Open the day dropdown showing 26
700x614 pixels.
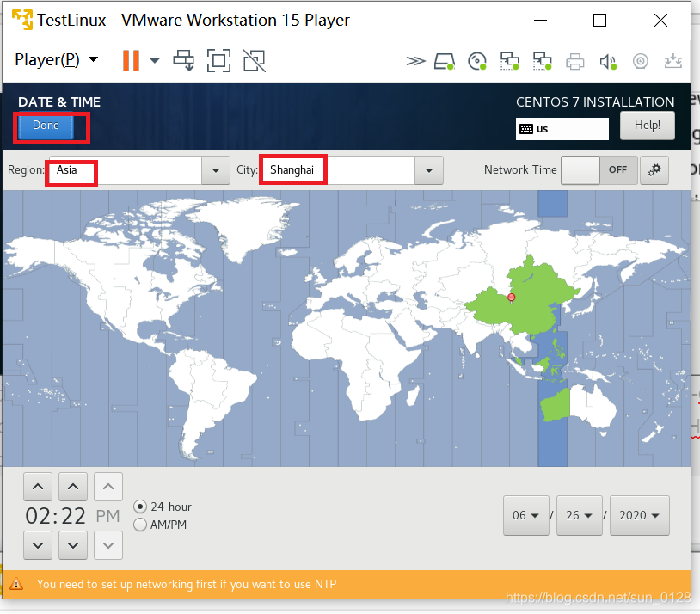[x=579, y=515]
